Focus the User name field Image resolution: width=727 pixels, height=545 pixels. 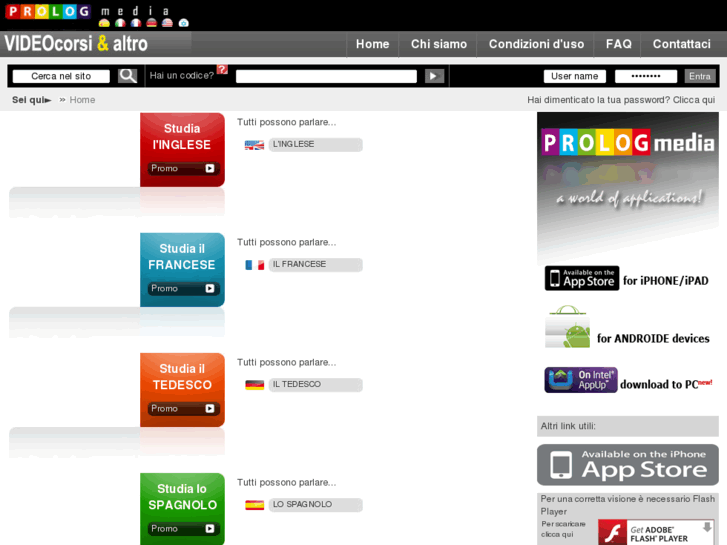(574, 76)
